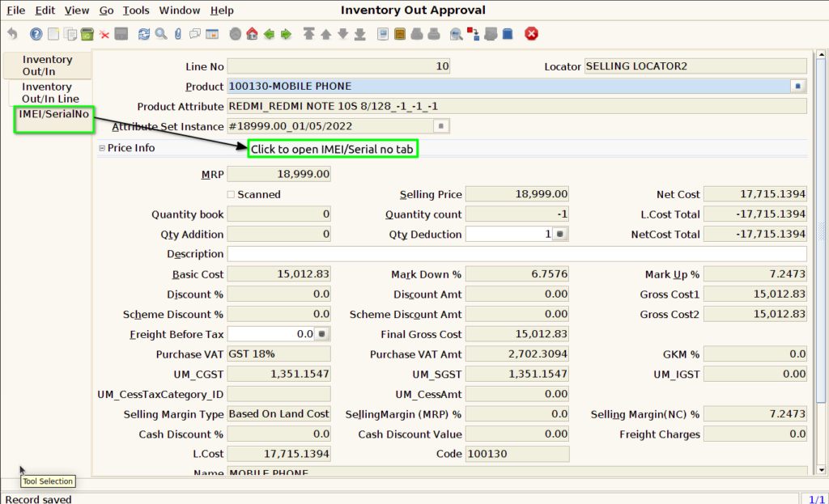Click the Copy record toolbar icon
This screenshot has height=504, width=829.
pyautogui.click(x=70, y=34)
